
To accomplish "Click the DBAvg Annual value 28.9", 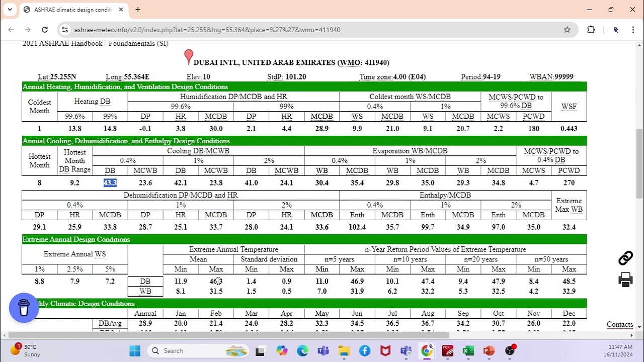I will click(145, 323).
